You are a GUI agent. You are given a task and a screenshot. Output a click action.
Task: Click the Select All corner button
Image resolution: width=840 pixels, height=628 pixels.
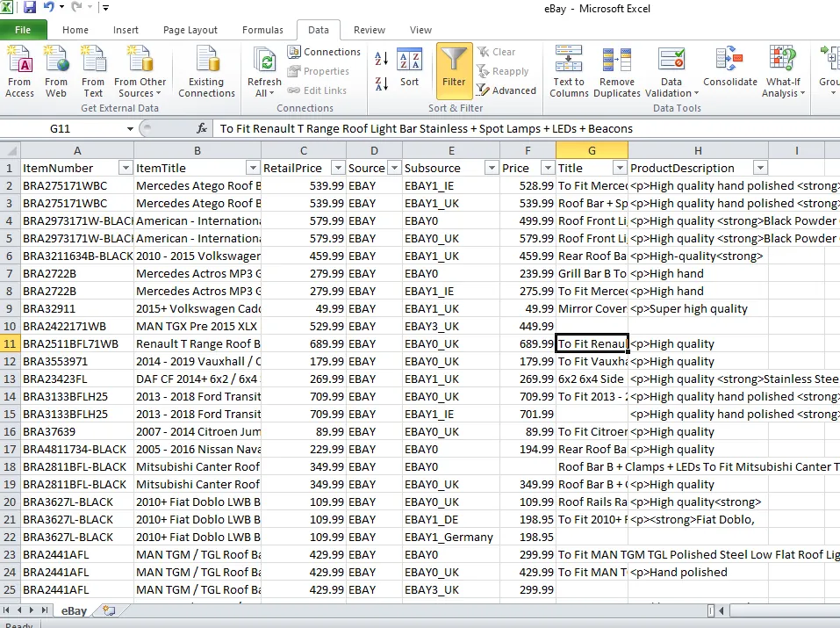11,151
